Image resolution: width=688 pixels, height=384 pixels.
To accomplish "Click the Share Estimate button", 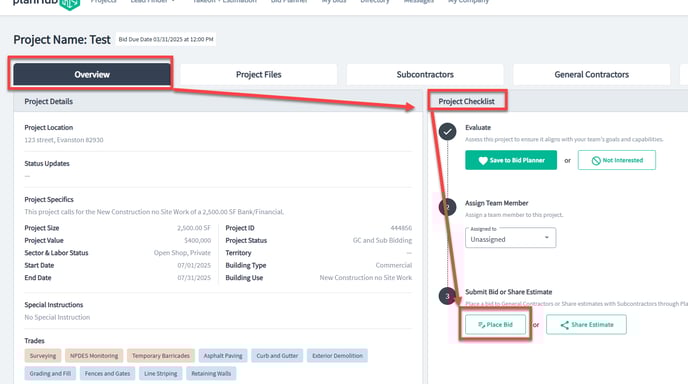I will click(587, 325).
